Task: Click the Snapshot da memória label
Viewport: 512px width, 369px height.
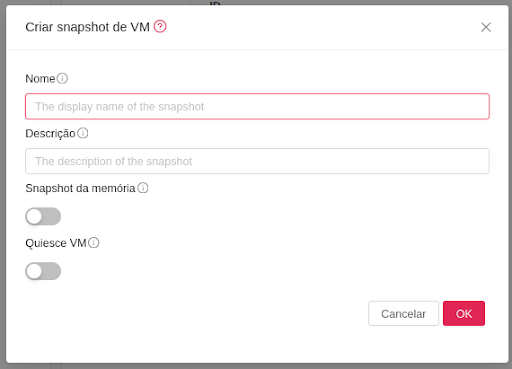Action: pos(80,188)
